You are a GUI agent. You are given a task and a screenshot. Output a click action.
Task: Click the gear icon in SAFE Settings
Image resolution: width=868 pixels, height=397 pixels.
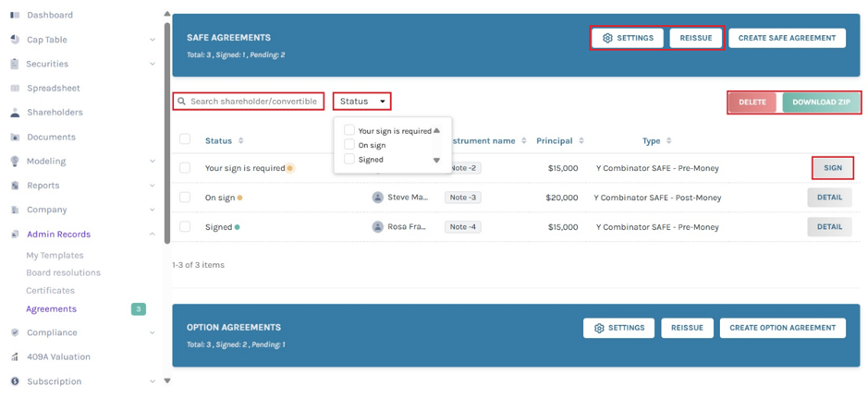point(607,38)
